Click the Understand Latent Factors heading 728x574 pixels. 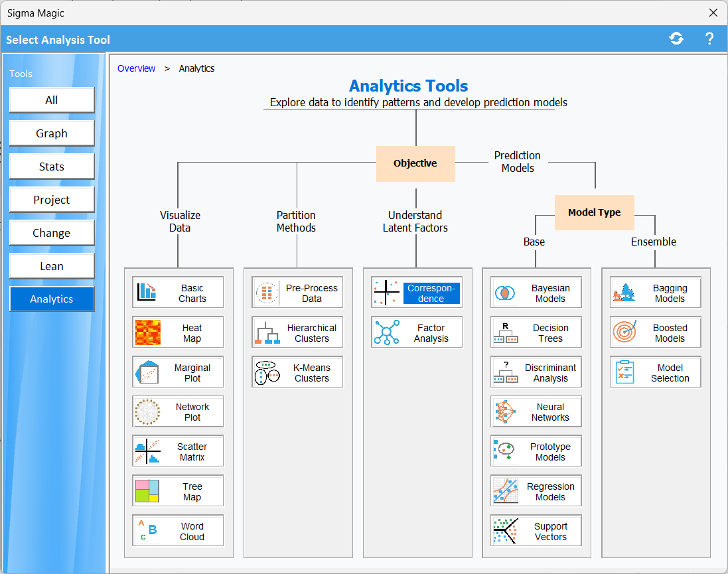[415, 222]
